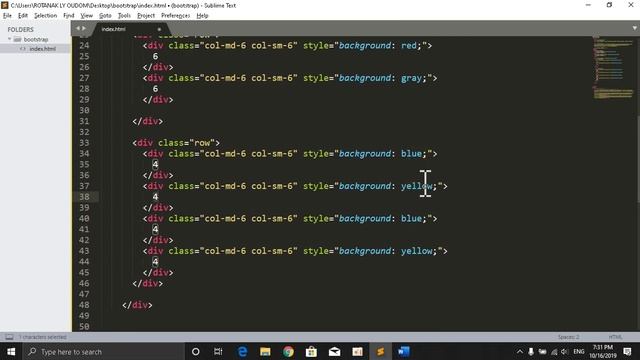Open the clock and calendar

coord(602,351)
